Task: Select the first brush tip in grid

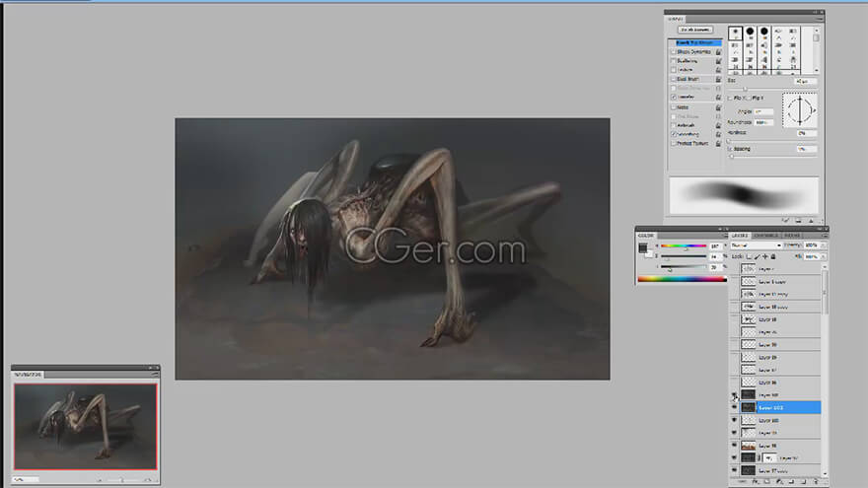Action: pos(735,33)
